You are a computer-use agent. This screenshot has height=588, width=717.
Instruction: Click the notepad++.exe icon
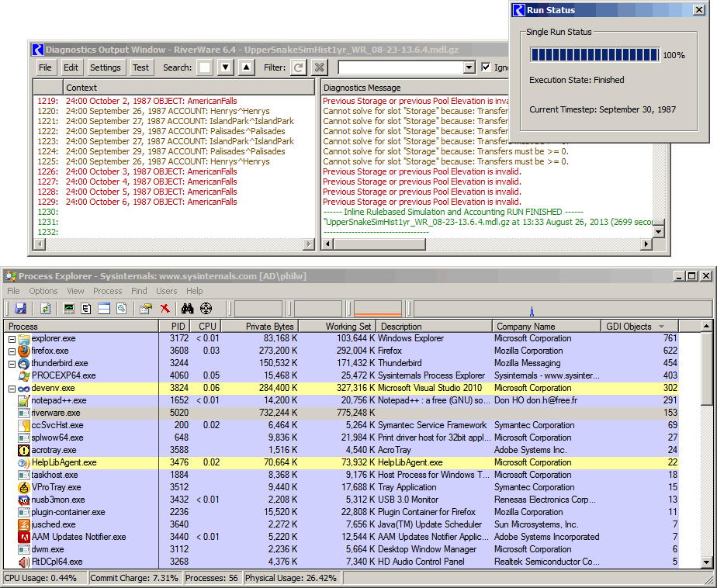[x=24, y=400]
